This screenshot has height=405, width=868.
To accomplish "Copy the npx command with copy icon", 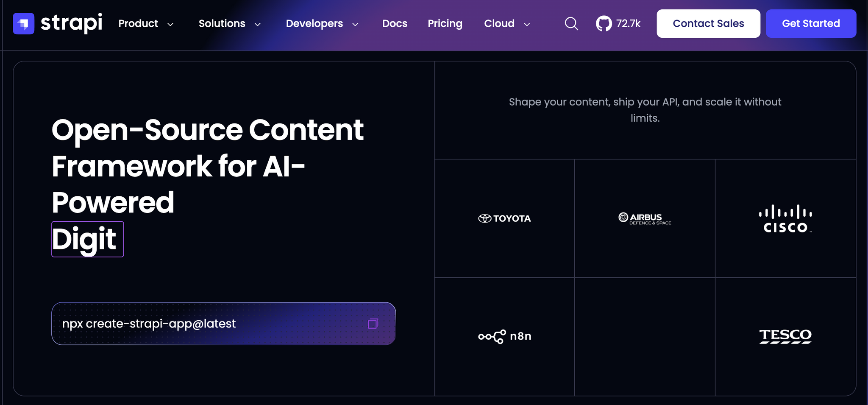I will (373, 324).
